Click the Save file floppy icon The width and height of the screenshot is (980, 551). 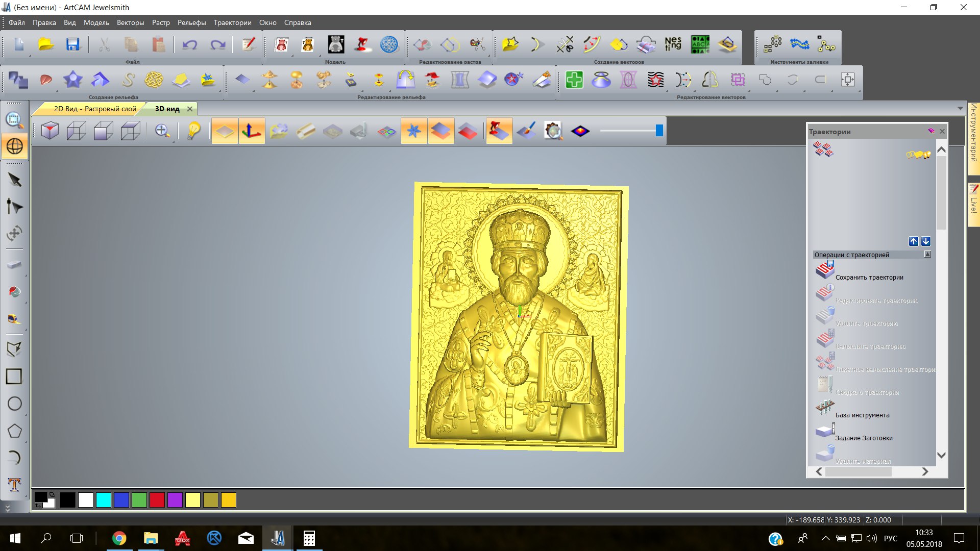click(x=73, y=45)
